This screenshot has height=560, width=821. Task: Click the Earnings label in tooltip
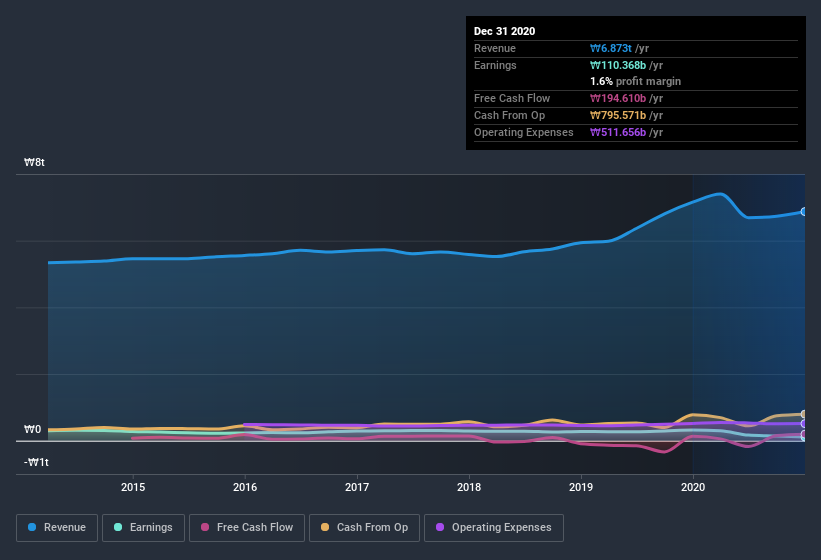pos(495,65)
